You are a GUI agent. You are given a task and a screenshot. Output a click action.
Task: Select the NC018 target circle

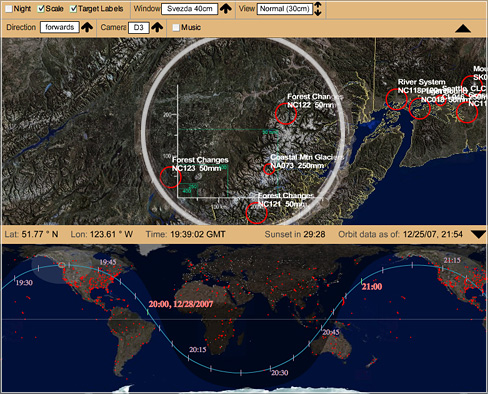(x=420, y=108)
